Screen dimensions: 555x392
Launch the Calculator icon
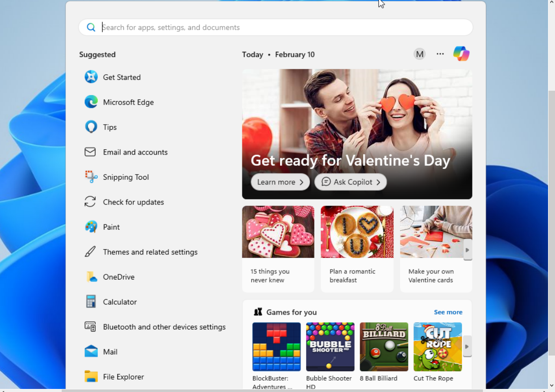(x=90, y=302)
